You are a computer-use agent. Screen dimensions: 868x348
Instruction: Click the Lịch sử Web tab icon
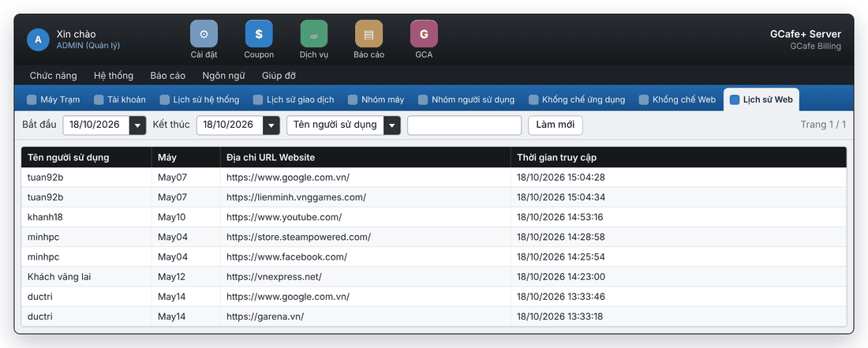pos(735,99)
